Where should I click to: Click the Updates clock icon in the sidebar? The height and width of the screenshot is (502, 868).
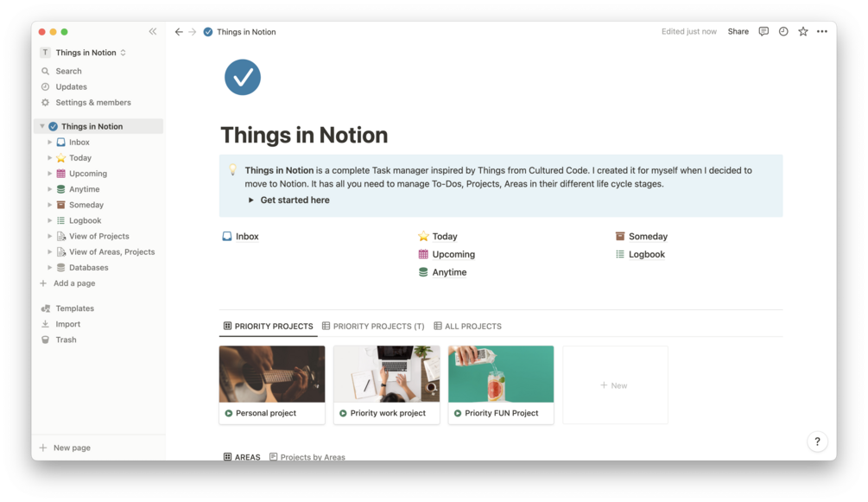click(46, 86)
